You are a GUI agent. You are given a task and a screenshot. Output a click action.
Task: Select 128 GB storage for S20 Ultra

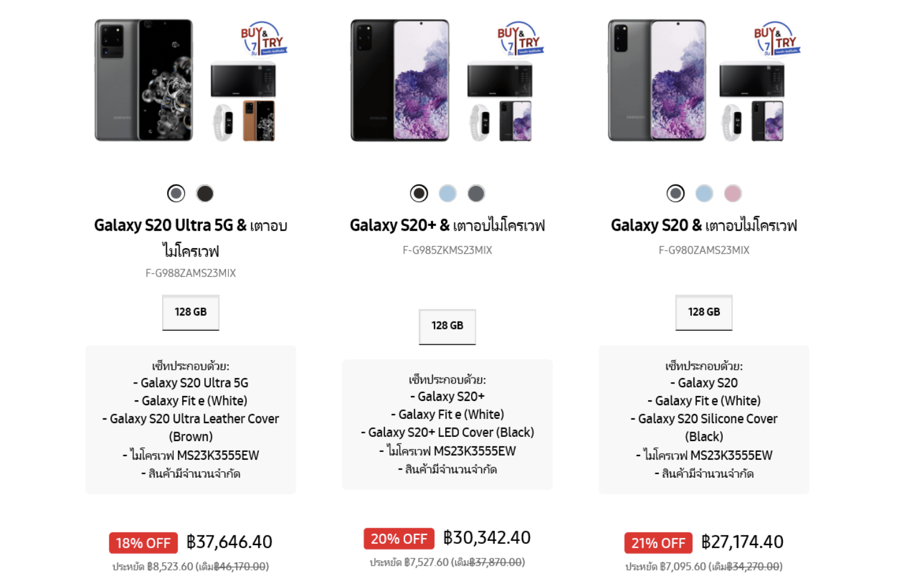tap(190, 313)
